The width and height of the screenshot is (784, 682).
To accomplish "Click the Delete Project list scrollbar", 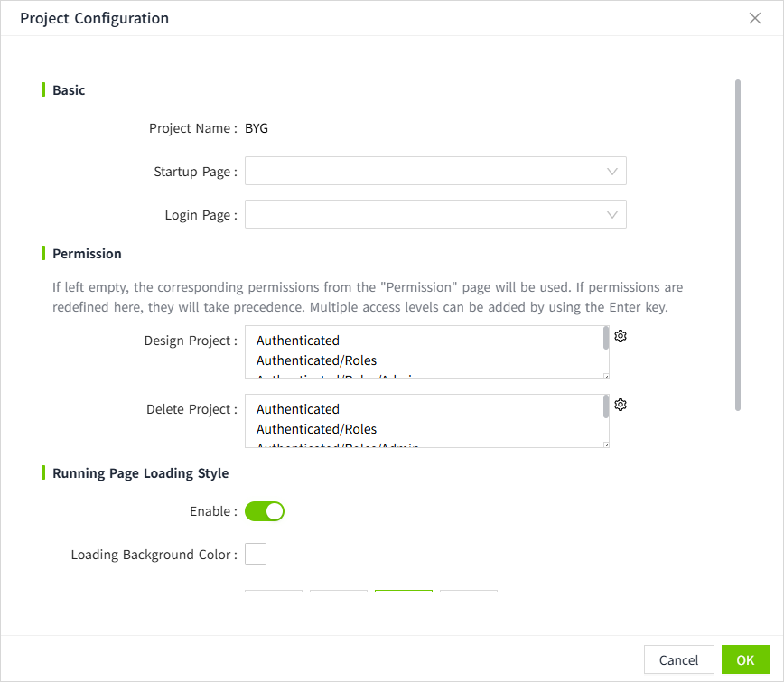I will (x=606, y=406).
